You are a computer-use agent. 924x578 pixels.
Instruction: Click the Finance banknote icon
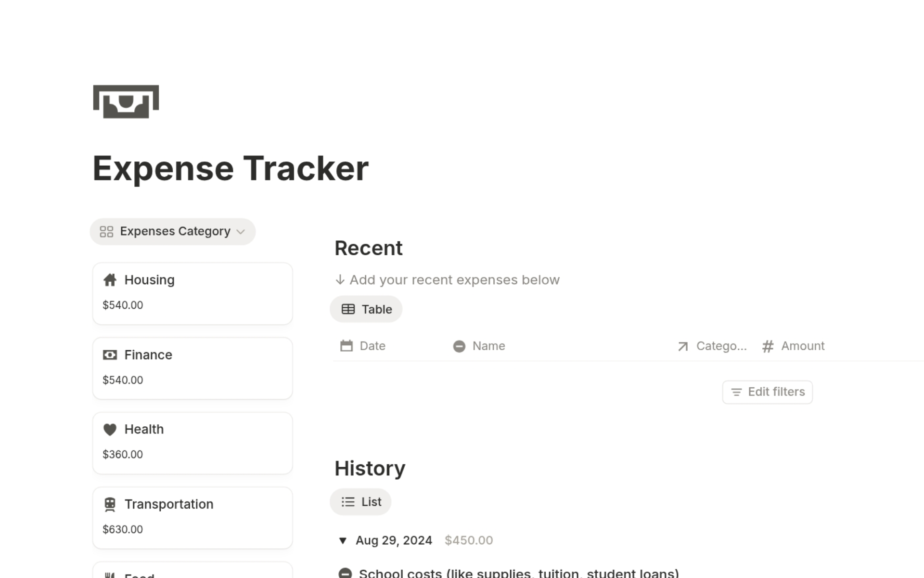[110, 355]
